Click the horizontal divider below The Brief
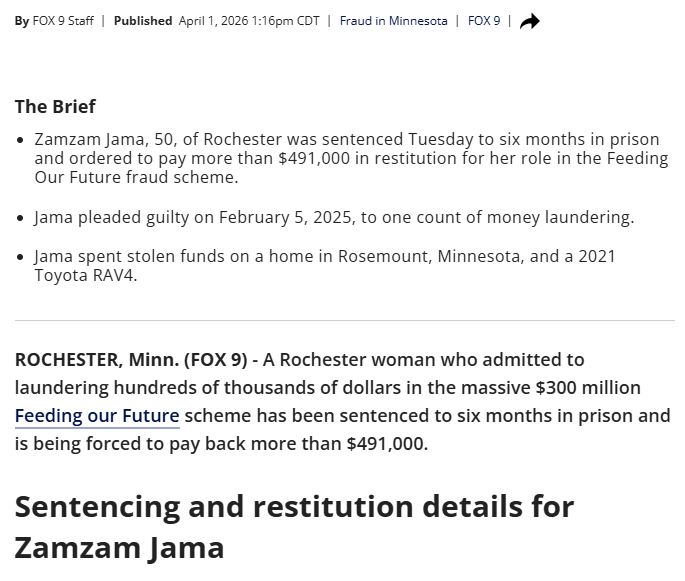685x581 pixels. [344, 321]
